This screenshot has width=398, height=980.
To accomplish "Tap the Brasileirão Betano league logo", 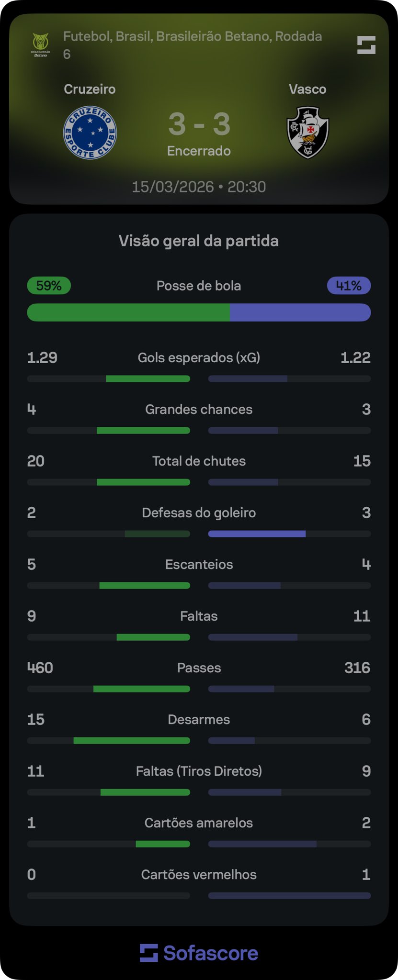I will pyautogui.click(x=41, y=45).
